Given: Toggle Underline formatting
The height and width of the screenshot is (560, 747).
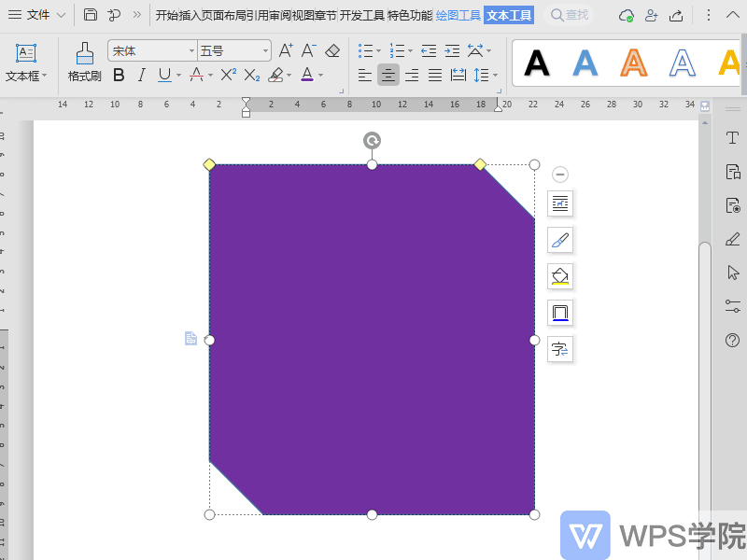Looking at the screenshot, I should pos(165,75).
